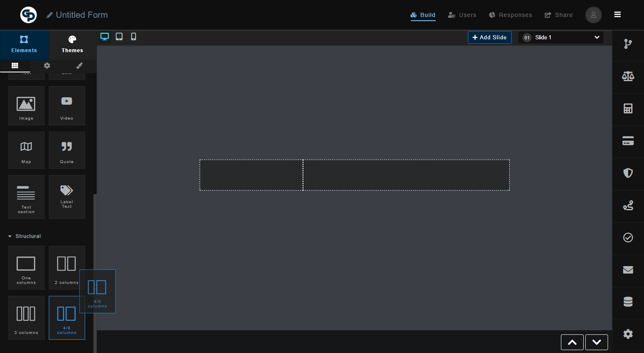Open the check circle icon in the right sidebar
This screenshot has width=644, height=353.
click(x=628, y=238)
